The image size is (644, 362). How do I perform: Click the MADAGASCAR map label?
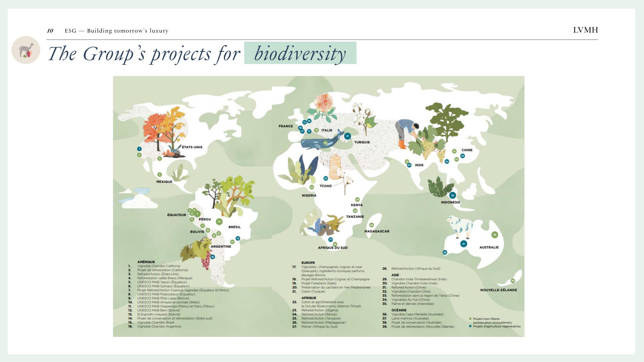pyautogui.click(x=377, y=231)
